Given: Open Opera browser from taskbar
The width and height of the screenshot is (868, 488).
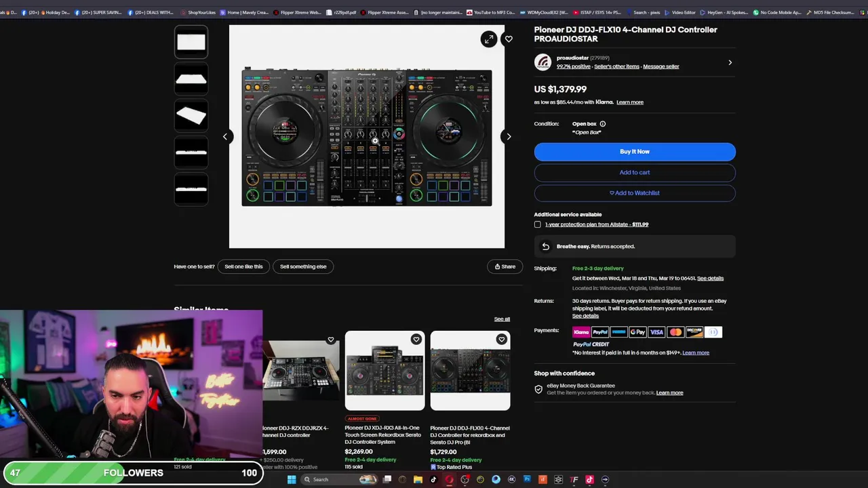Looking at the screenshot, I should [449, 480].
